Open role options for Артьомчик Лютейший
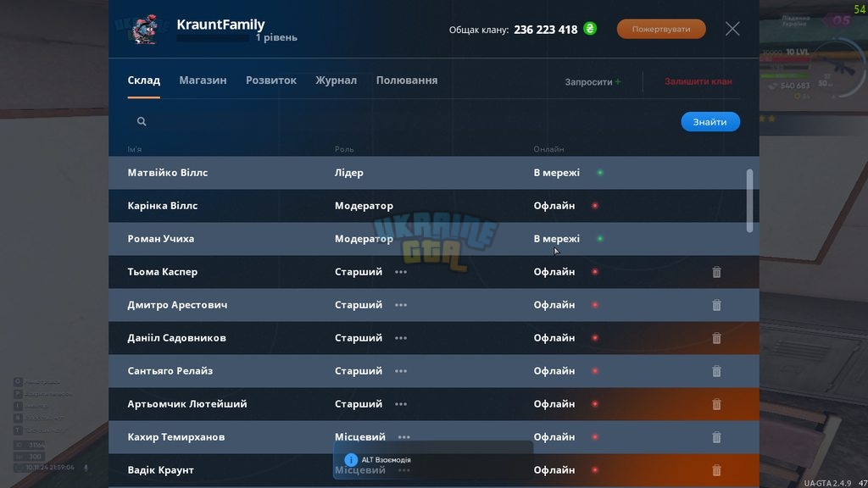This screenshot has width=868, height=488. 401,404
